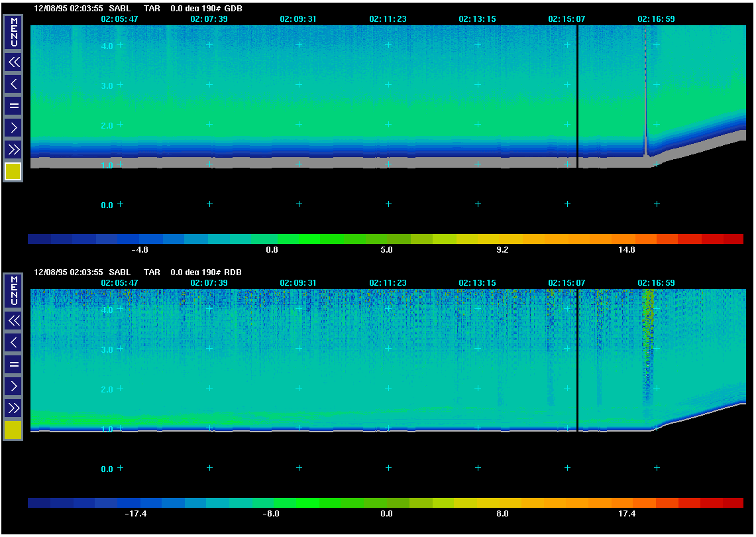This screenshot has height=537, width=756.
Task: Select the 02:13:15 time label in RDB panel
Action: (477, 283)
